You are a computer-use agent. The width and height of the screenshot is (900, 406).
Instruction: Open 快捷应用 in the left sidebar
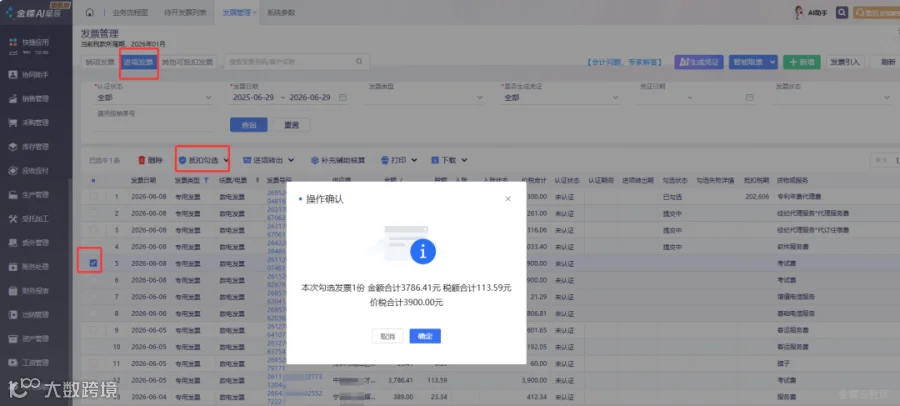(29, 42)
